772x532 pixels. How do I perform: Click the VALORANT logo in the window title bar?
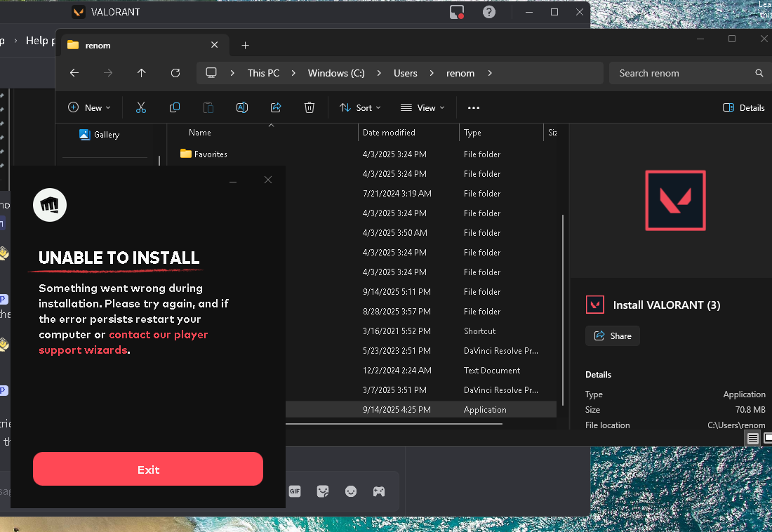79,12
